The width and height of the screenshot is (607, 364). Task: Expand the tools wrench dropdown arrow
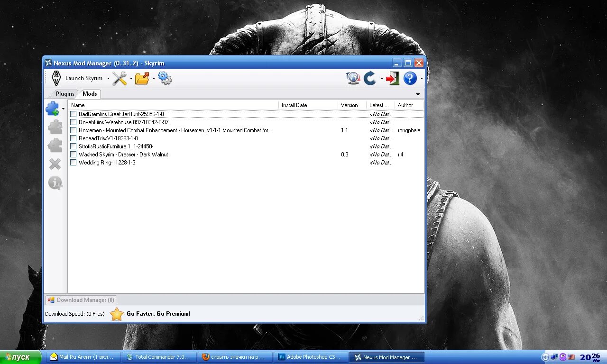click(131, 79)
